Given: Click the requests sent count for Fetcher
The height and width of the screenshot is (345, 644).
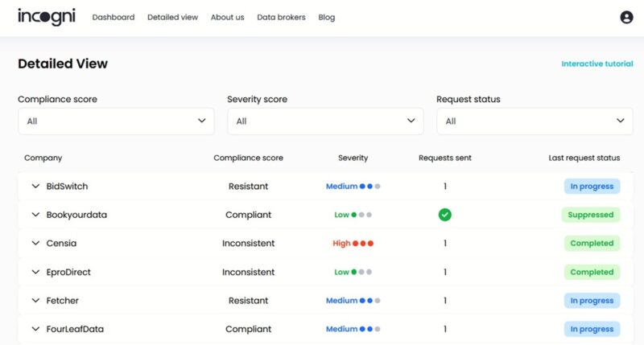Looking at the screenshot, I should pos(445,300).
